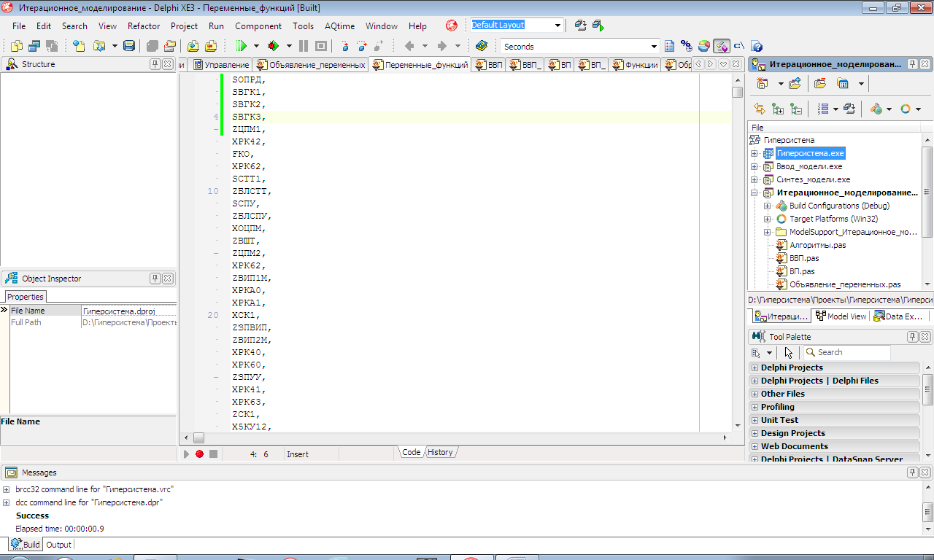Click code line ZЦПМ2, in the editor

coord(249,253)
